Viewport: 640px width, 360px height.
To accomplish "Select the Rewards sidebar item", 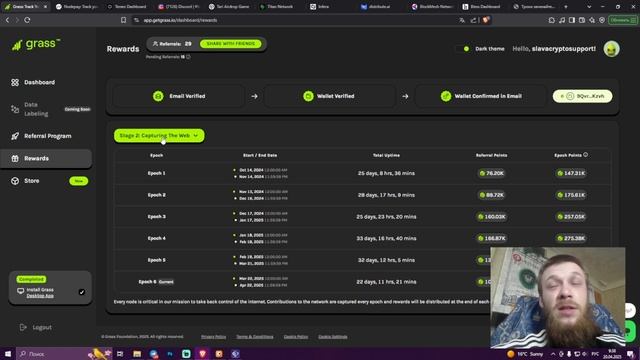I will coord(46,158).
